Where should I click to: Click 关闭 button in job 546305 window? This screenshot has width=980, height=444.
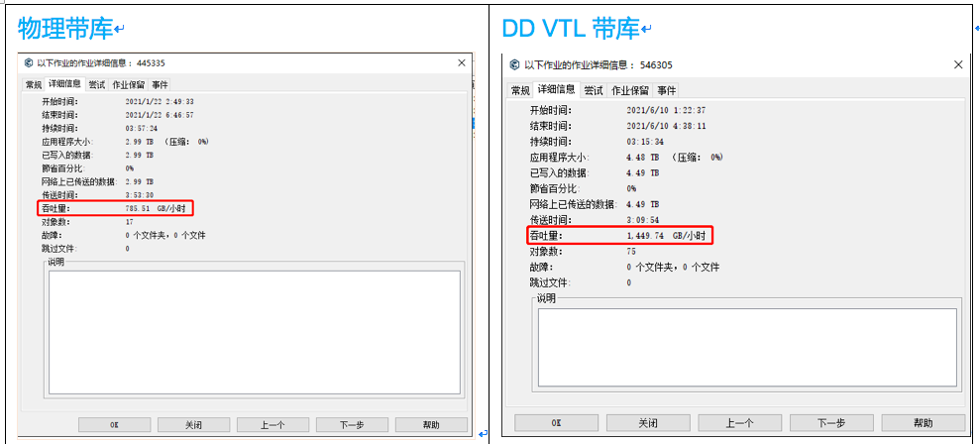coord(647,423)
